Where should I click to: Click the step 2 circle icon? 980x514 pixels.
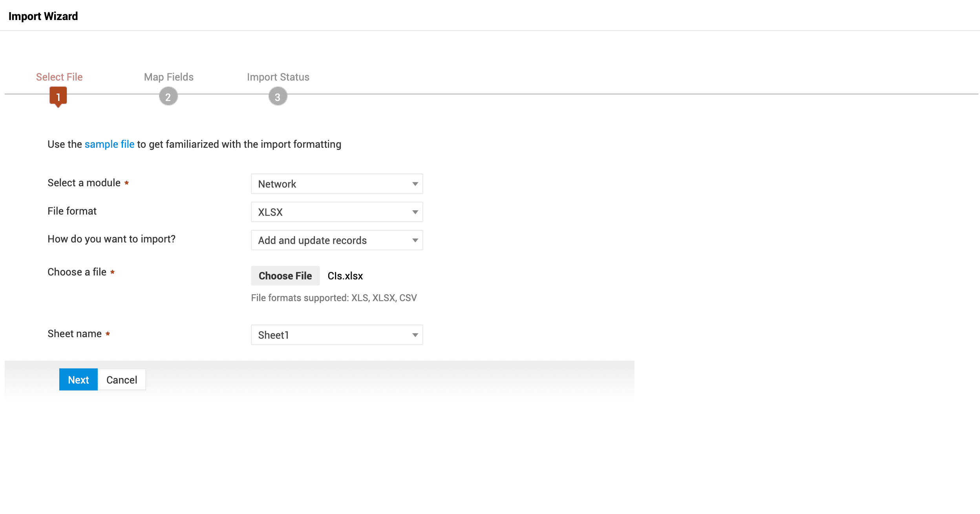tap(168, 97)
